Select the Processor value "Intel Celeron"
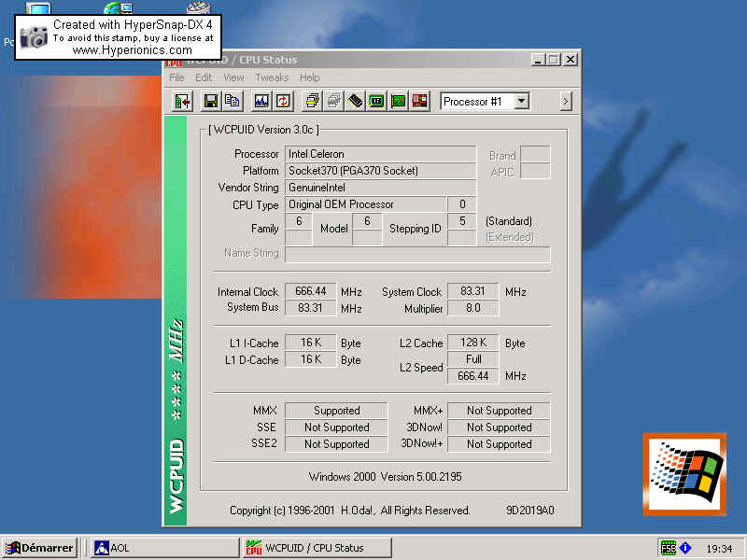 (x=381, y=154)
